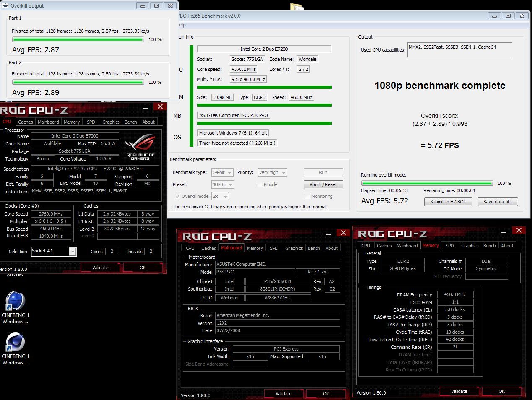532x400 pixels.
Task: Click the Threads count field
Action: (x=151, y=251)
